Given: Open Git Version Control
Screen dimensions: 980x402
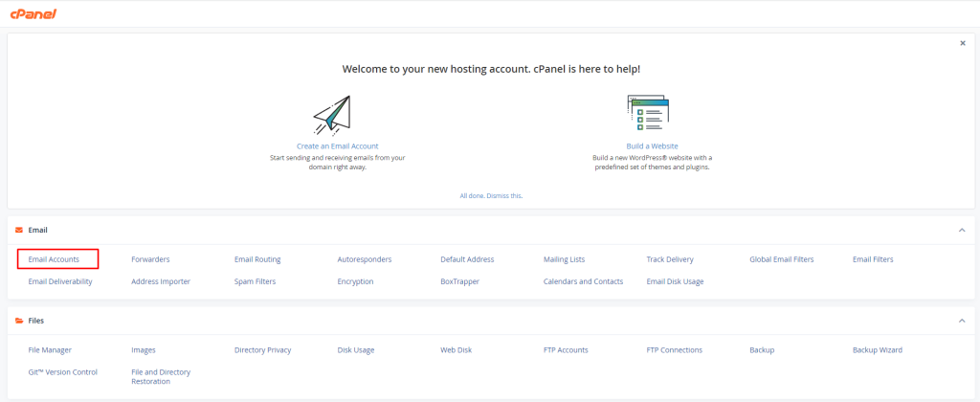Looking at the screenshot, I should pos(63,372).
